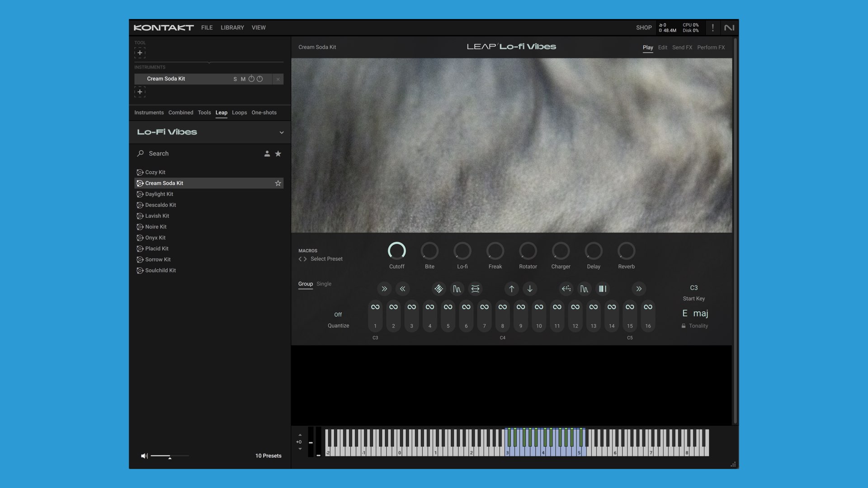Open the SHOP link
The image size is (868, 488).
click(x=644, y=28)
